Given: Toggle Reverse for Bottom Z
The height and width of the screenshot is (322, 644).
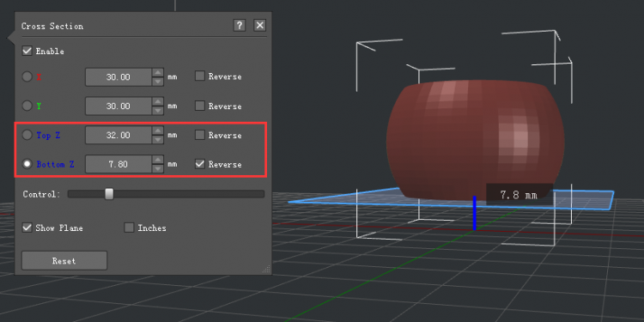Looking at the screenshot, I should click(199, 164).
